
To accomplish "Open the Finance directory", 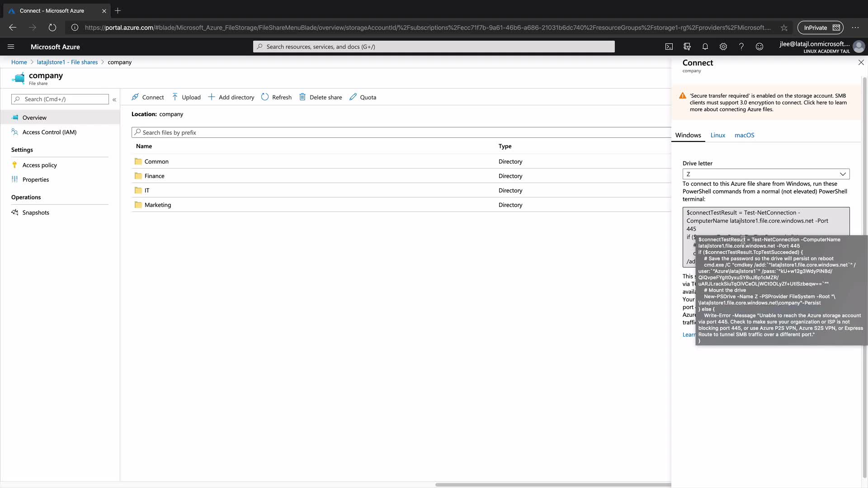I will [154, 176].
